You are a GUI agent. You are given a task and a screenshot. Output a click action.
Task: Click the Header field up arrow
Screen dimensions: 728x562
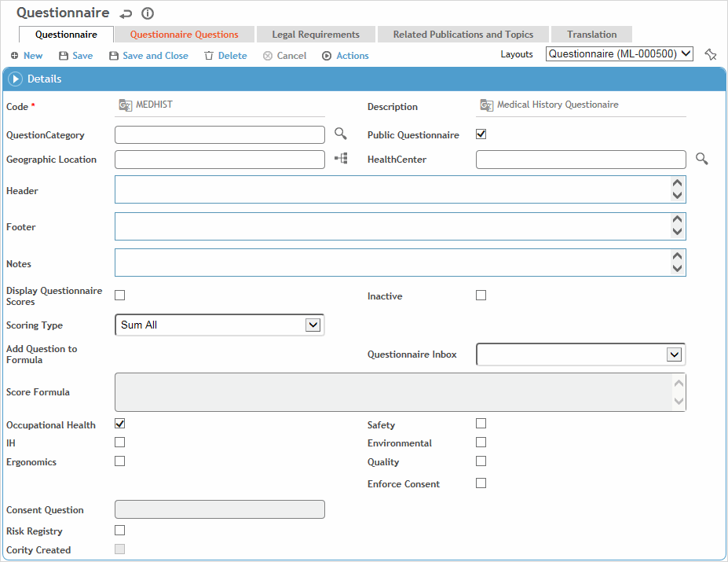678,183
